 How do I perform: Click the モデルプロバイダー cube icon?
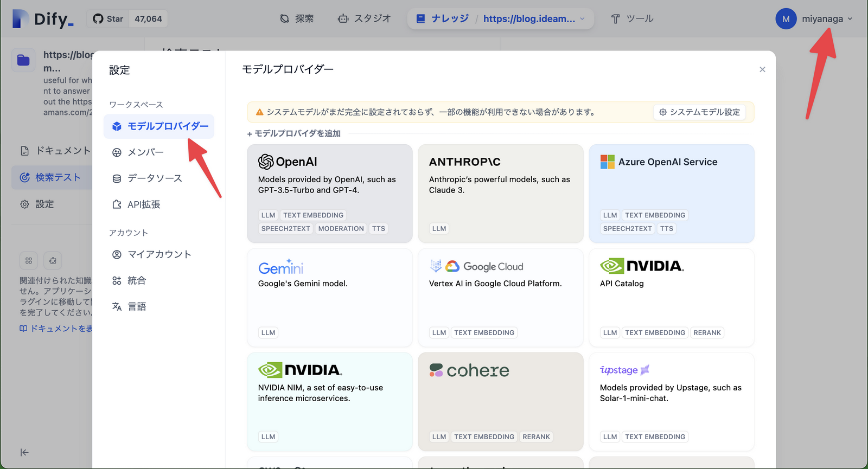[117, 126]
